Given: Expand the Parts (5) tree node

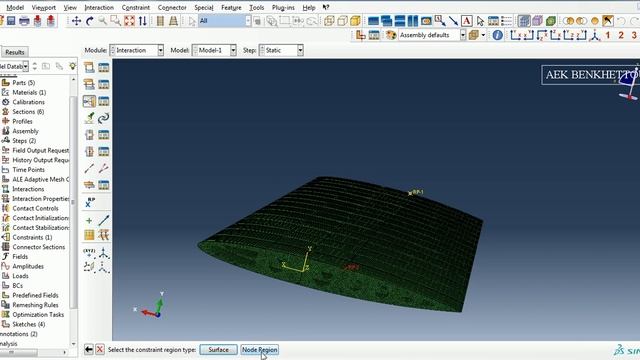Looking at the screenshot, I should click(x=24, y=82).
